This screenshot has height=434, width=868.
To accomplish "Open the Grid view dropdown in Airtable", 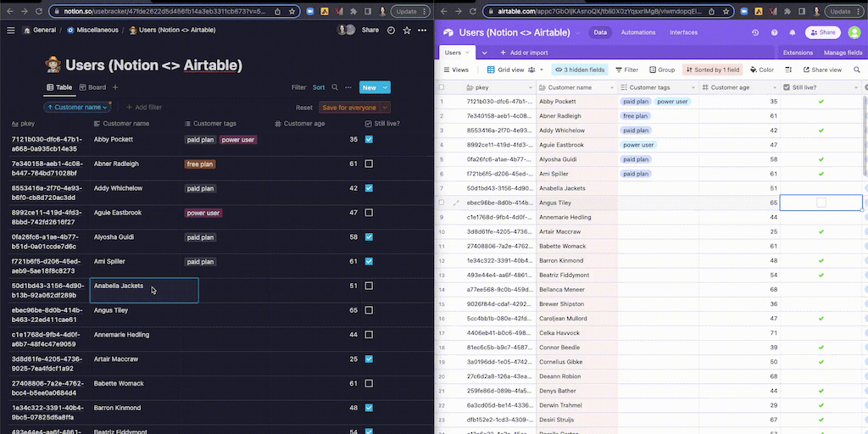I will [x=515, y=70].
